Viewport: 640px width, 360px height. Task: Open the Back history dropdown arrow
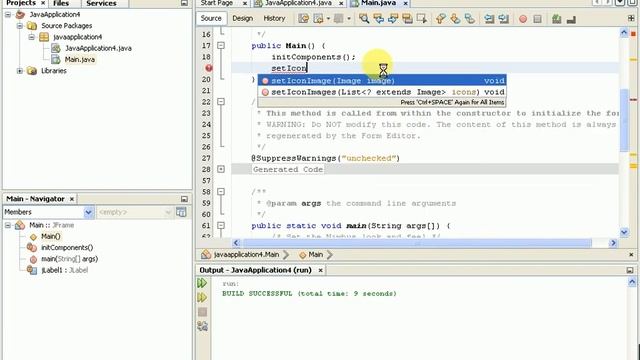pyautogui.click(x=328, y=19)
